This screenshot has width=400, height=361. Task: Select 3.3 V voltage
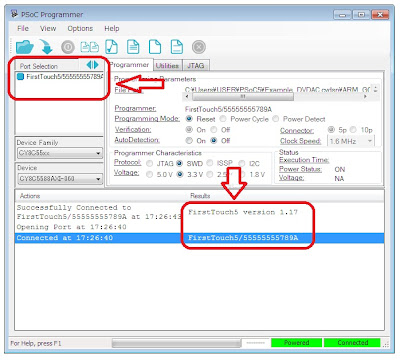[x=180, y=174]
